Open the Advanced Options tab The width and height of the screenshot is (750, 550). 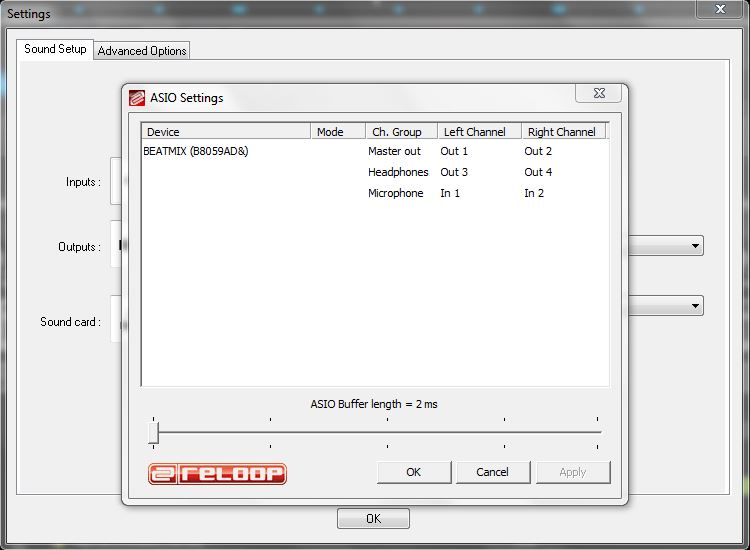click(x=142, y=51)
